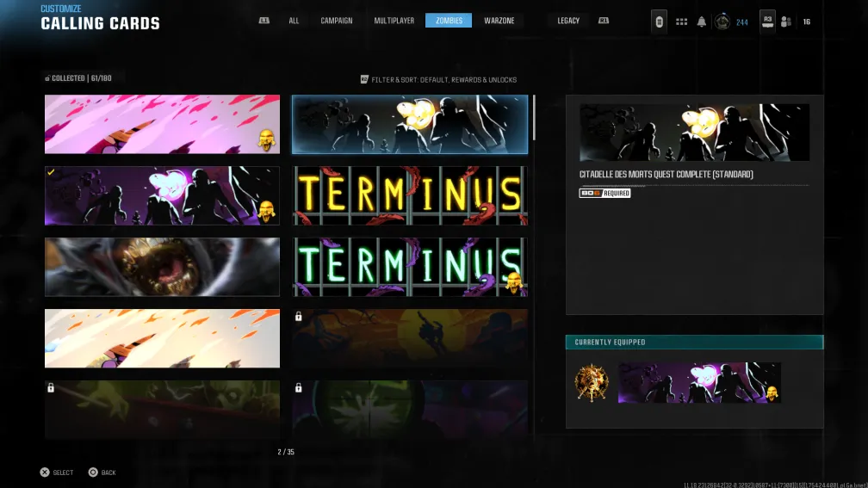This screenshot has height=488, width=868.
Task: Click the party count 16
Action: [x=807, y=22]
